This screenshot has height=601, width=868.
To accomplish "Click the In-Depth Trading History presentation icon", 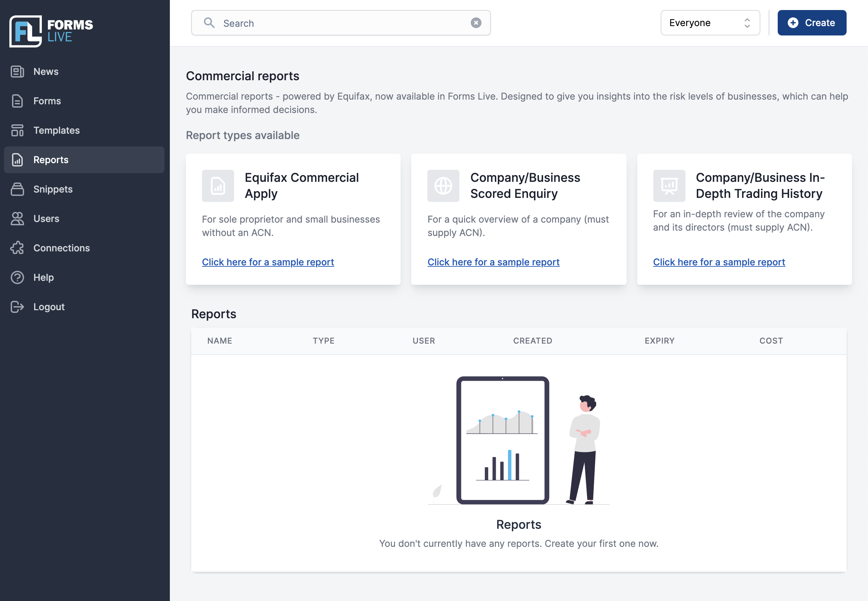I will coord(669,186).
